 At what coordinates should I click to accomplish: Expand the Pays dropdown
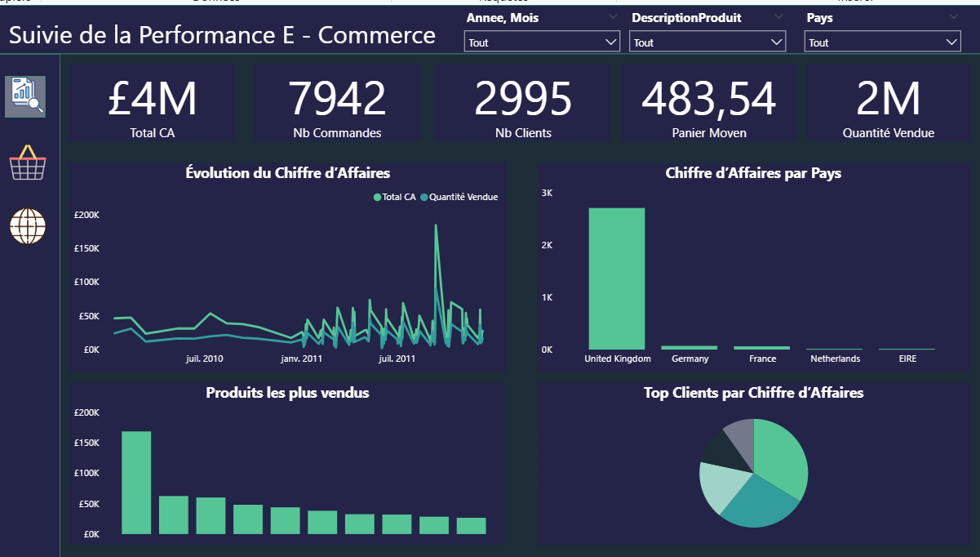click(882, 42)
